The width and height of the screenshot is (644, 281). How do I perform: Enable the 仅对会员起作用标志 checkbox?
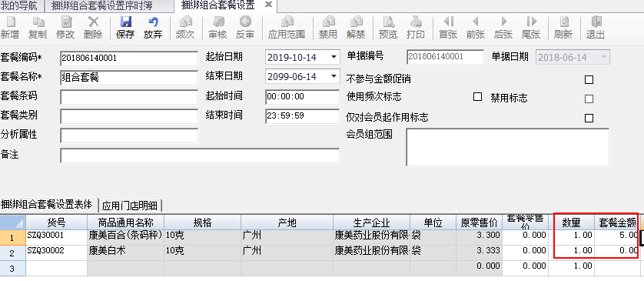pos(589,118)
